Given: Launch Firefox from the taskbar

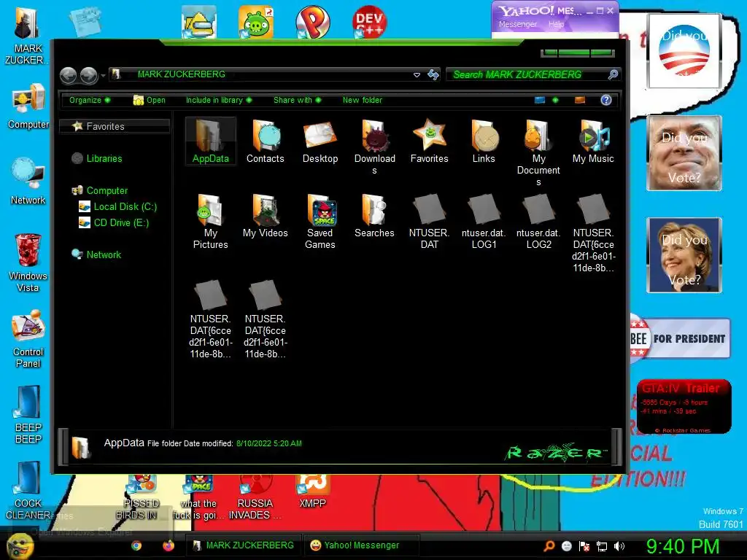Looking at the screenshot, I should (169, 545).
